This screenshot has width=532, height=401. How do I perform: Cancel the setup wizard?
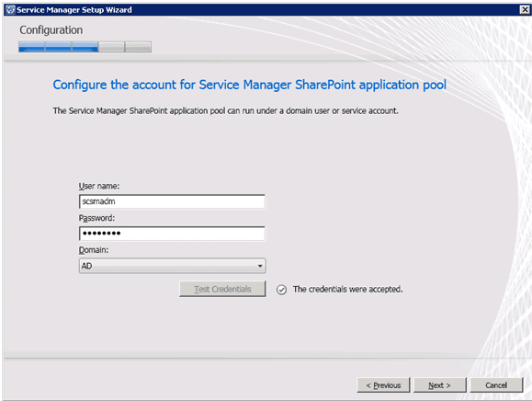pos(496,385)
